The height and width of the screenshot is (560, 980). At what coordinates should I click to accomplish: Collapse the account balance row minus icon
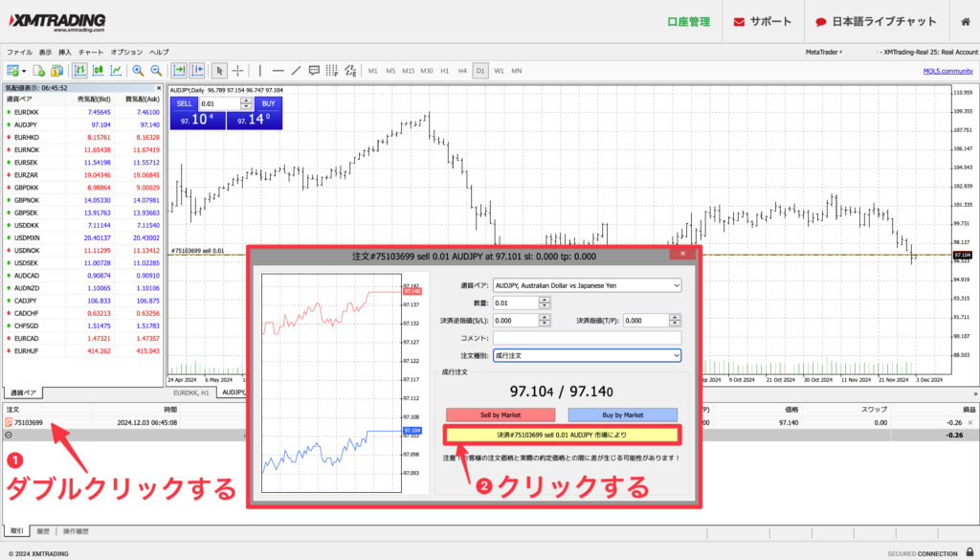click(x=9, y=435)
